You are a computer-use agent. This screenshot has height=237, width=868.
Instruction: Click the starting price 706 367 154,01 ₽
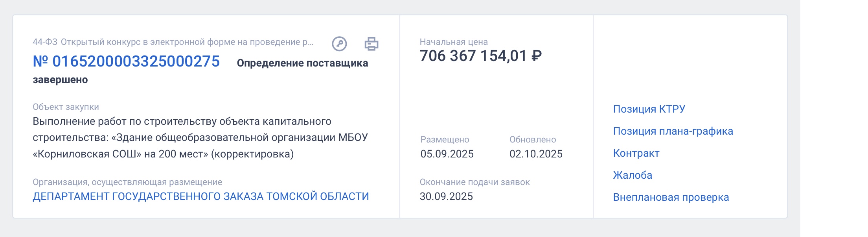(480, 56)
